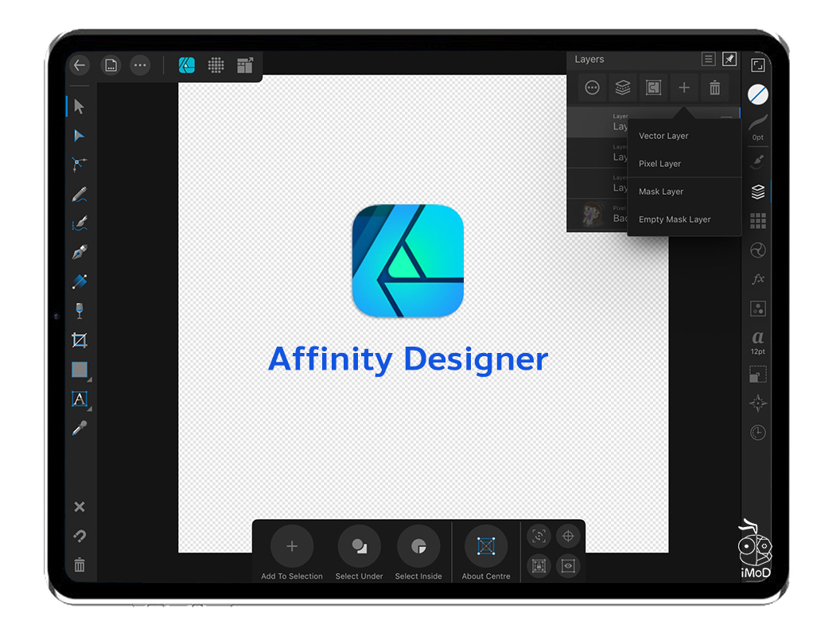840x636 pixels.
Task: Select the Color Picker eyedropper tool
Action: (79, 429)
